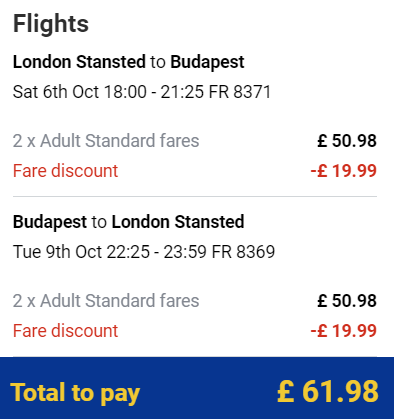Click the outbound 2 x Adult Standard fares label
Viewport: 394px width, 419px height.
(106, 141)
